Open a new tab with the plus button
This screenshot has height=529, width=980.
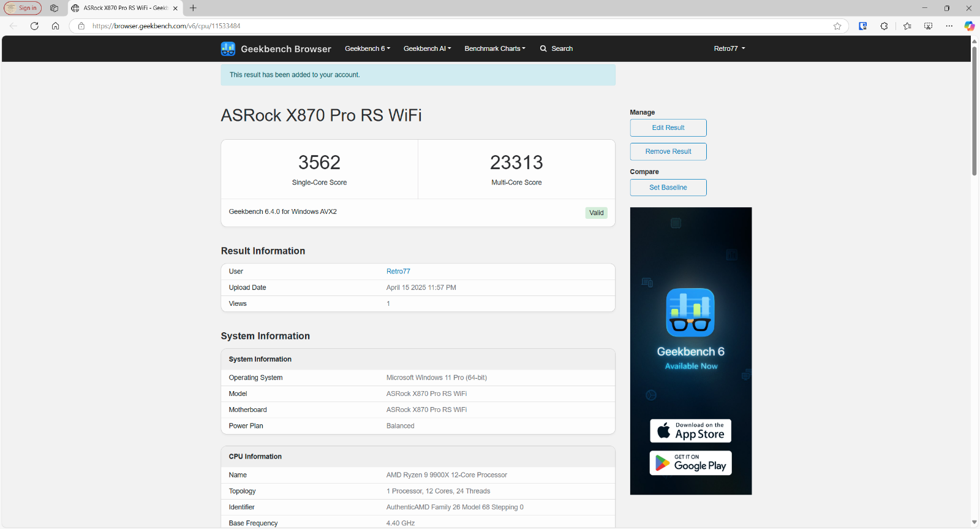click(193, 8)
